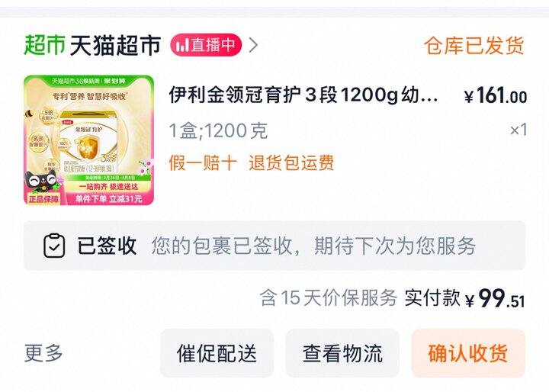Tap the 仓库已发货 status text
The image size is (549, 392).
tap(474, 46)
